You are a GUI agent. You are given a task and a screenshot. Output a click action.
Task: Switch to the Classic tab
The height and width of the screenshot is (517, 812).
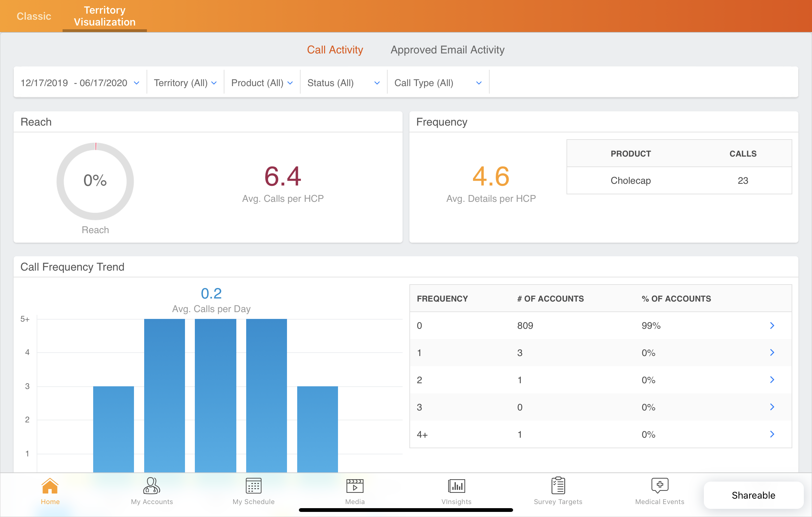pyautogui.click(x=34, y=16)
